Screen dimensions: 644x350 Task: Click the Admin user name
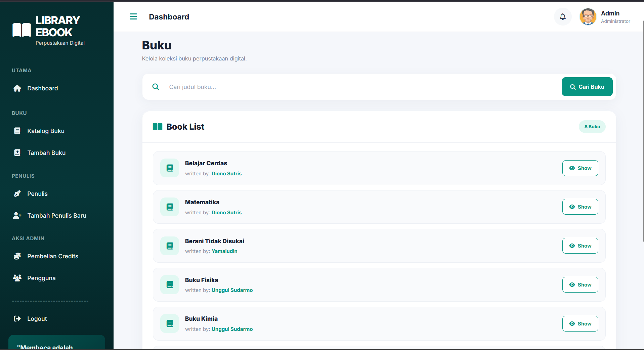coord(610,13)
